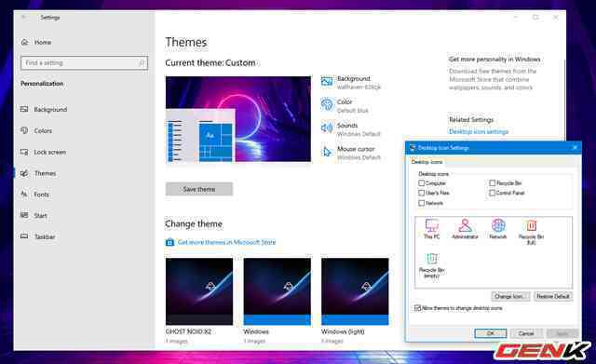Click the Start tiles icon in sidebar
This screenshot has width=596, height=364.
coord(24,215)
